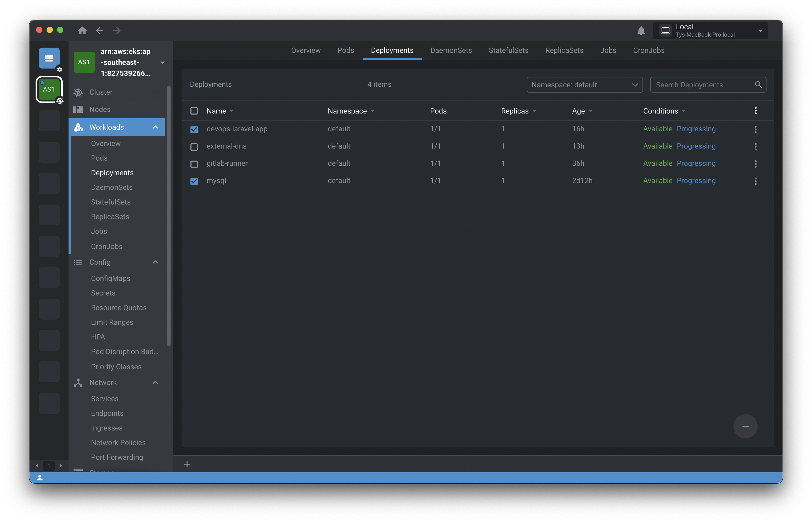Viewport: 812px width, 522px height.
Task: Open the catalog list icon in hotbar
Action: tap(49, 58)
